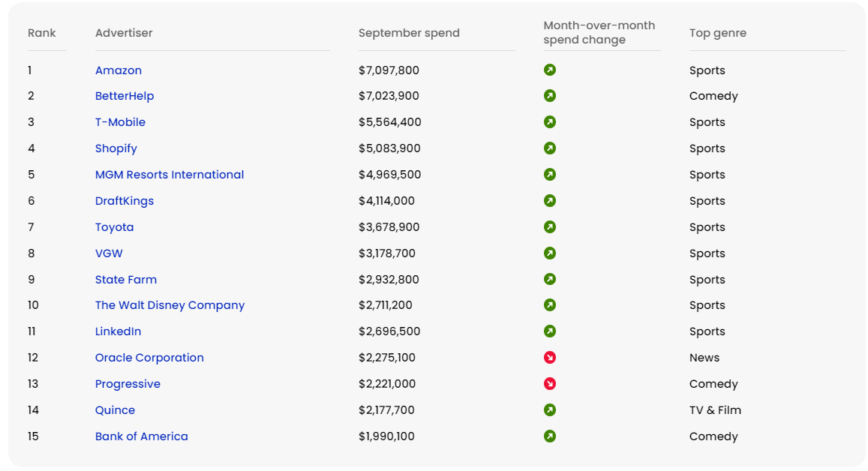Viewport: 868px width, 471px height.
Task: Click the green arrow in Quince row
Action: (550, 410)
